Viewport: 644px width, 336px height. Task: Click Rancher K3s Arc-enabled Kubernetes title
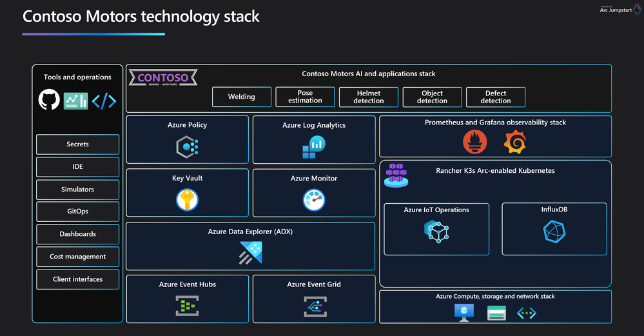click(x=495, y=170)
